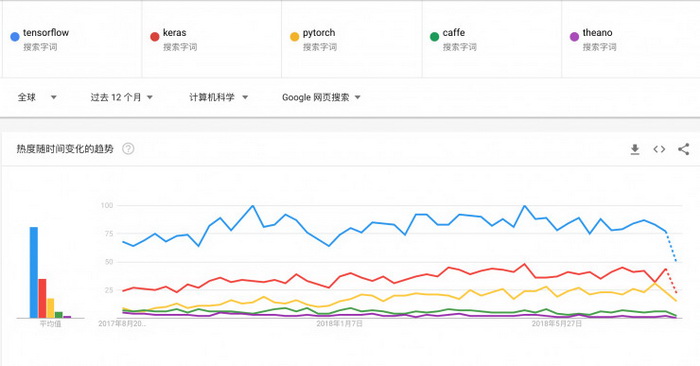Viewport: 700px width, 366px height.
Task: Select the tensorflow search term box
Action: click(x=72, y=39)
